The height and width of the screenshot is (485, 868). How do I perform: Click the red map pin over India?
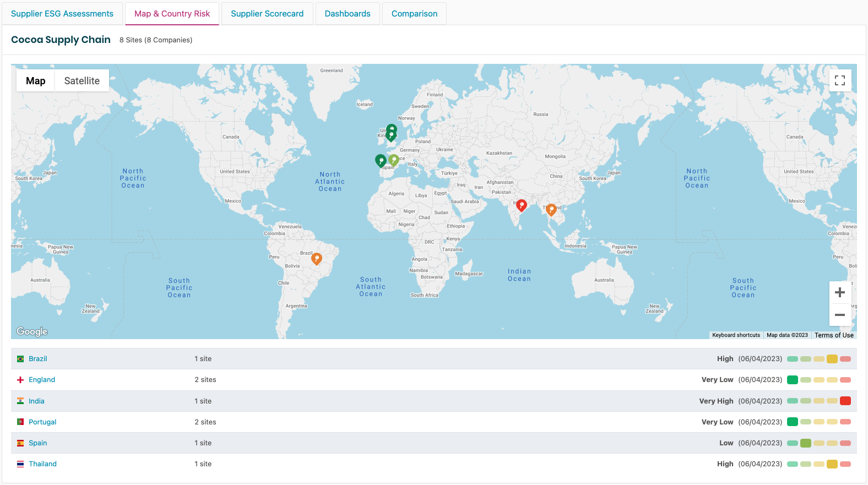[x=521, y=205]
